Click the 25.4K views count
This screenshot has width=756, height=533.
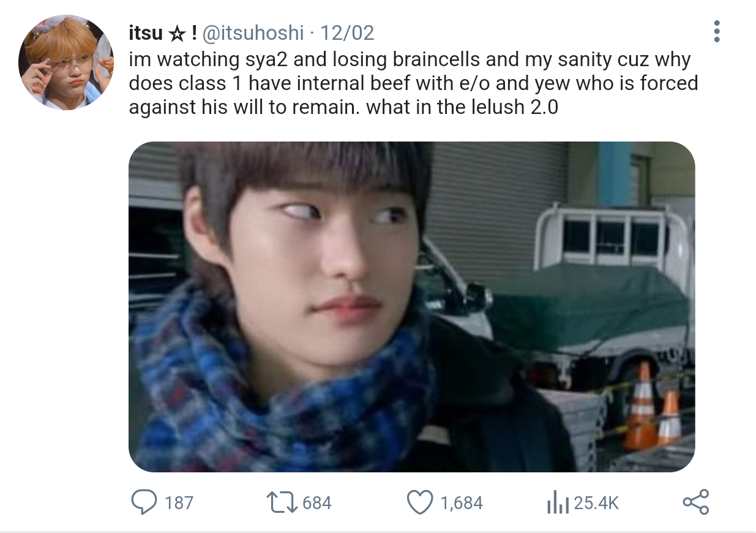597,503
